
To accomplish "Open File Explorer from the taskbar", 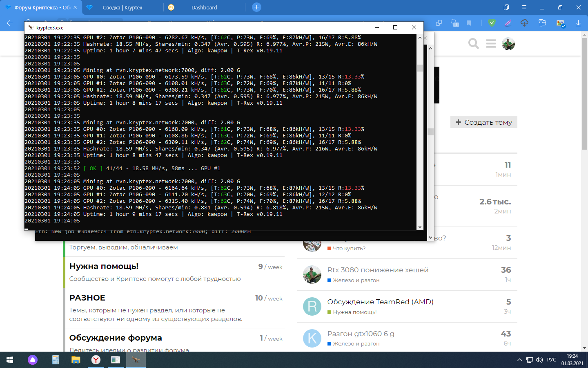I will tap(76, 360).
